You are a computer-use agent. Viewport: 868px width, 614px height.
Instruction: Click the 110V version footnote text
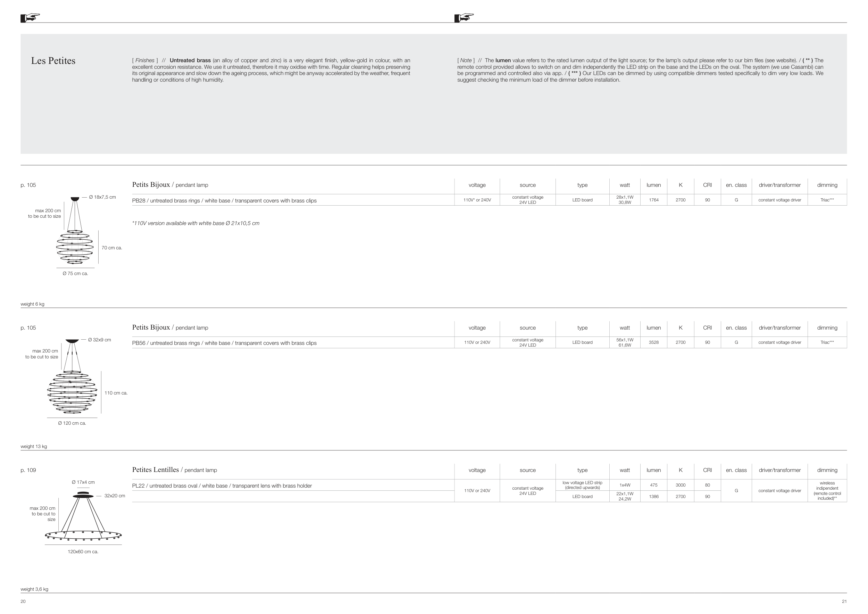pos(195,223)
